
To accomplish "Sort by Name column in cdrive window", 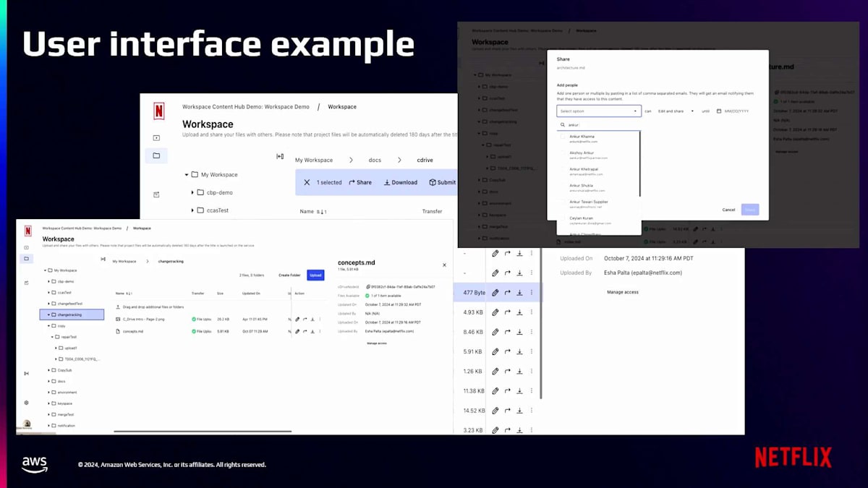I will [x=313, y=212].
